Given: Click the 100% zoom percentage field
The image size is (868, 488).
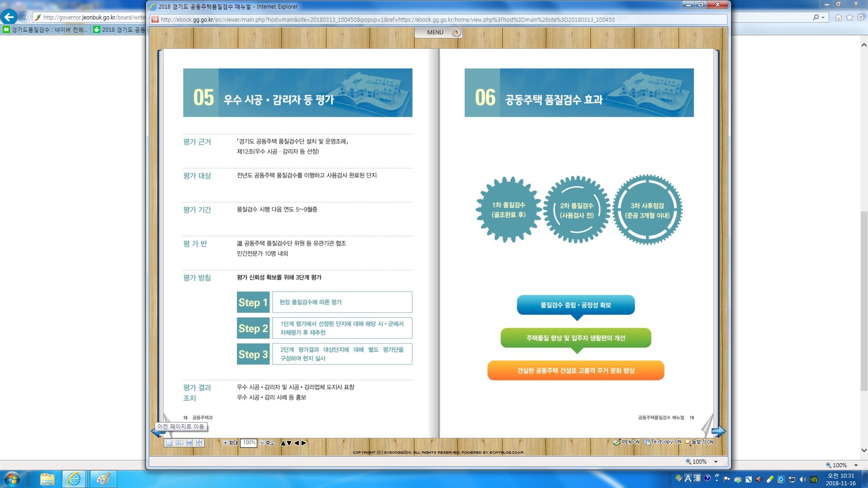Looking at the screenshot, I should (249, 443).
